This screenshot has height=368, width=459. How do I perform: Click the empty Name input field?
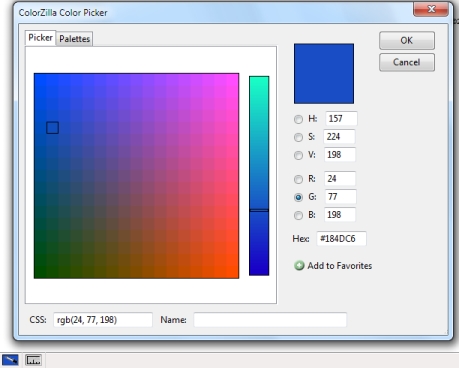[270, 320]
